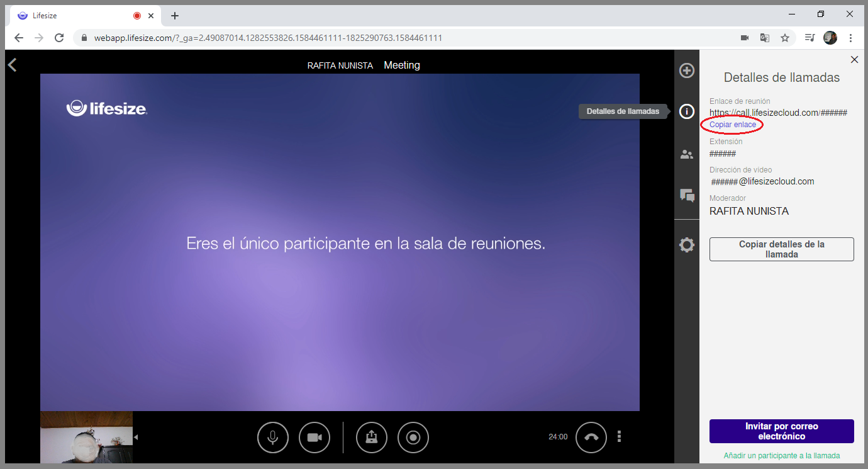
Task: Bookmark this page with the star
Action: [785, 38]
